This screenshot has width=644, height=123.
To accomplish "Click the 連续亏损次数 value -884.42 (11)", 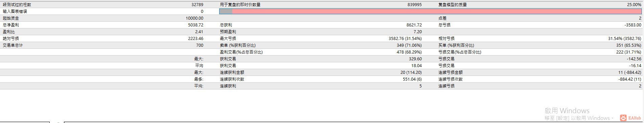I will 630,79.
